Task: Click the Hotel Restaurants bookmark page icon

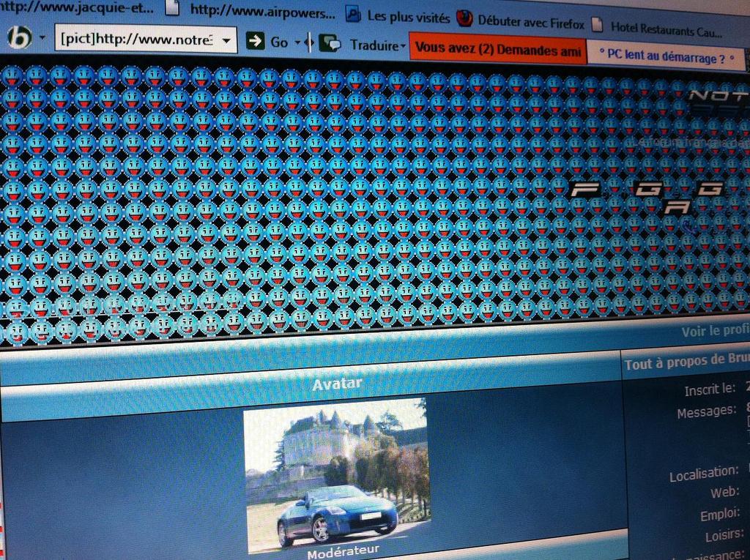Action: [x=598, y=24]
